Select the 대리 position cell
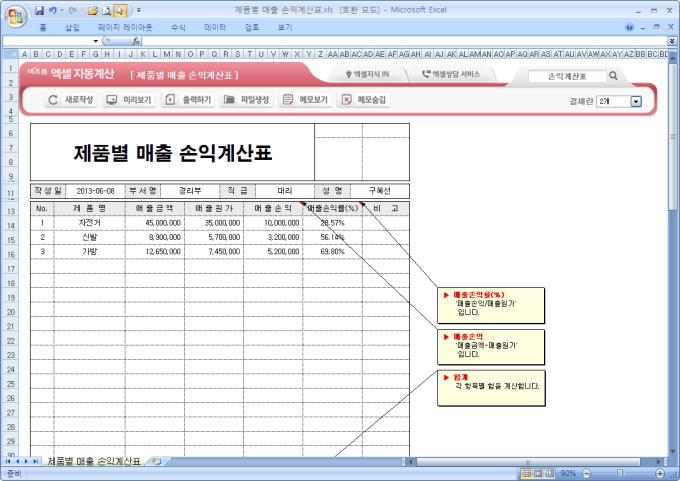 click(285, 191)
